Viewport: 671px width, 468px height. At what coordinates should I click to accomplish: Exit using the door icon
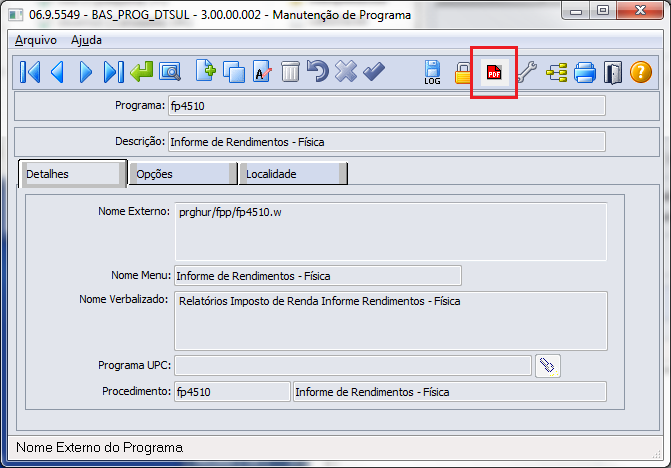point(613,73)
